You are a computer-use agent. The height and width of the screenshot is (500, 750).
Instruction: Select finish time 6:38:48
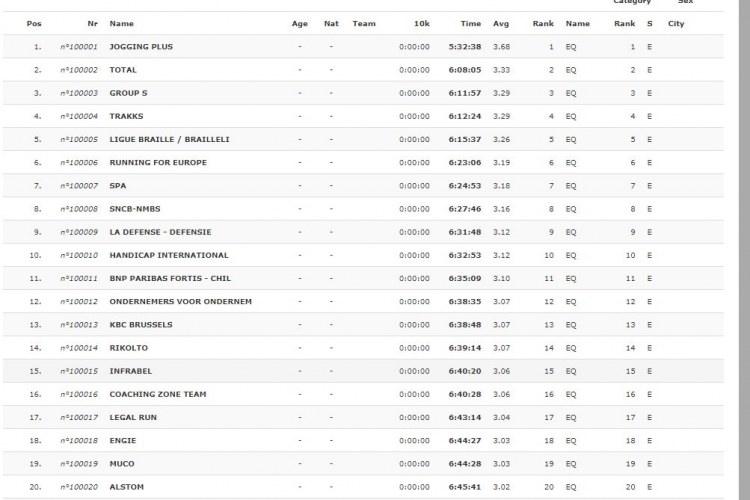pos(464,325)
